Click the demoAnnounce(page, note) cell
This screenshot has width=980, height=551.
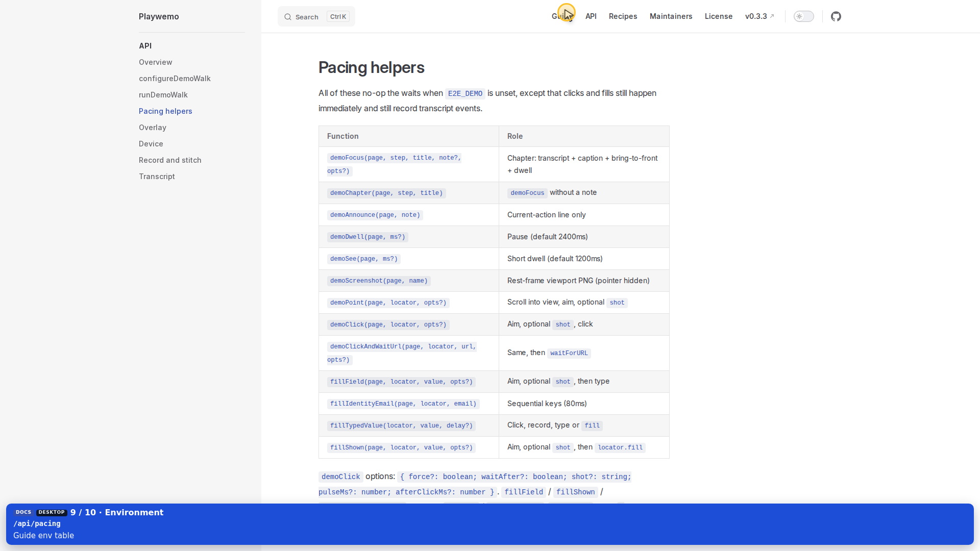pyautogui.click(x=409, y=215)
